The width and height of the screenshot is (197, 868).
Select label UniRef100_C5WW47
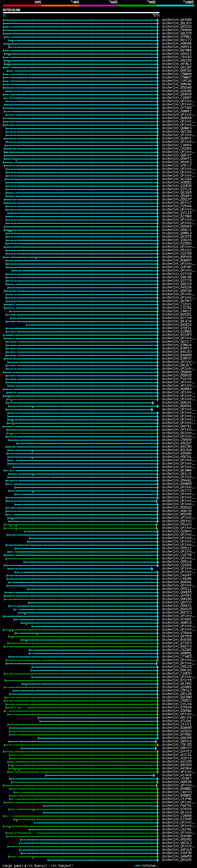(x=177, y=78)
